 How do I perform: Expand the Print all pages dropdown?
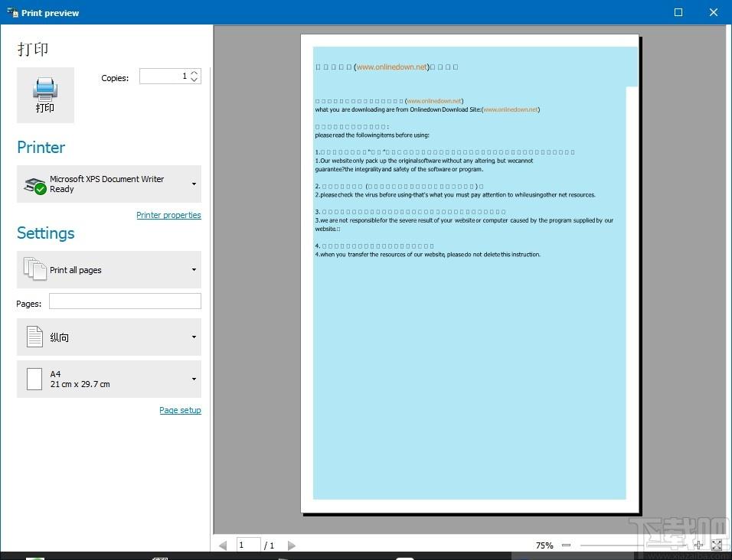click(109, 269)
